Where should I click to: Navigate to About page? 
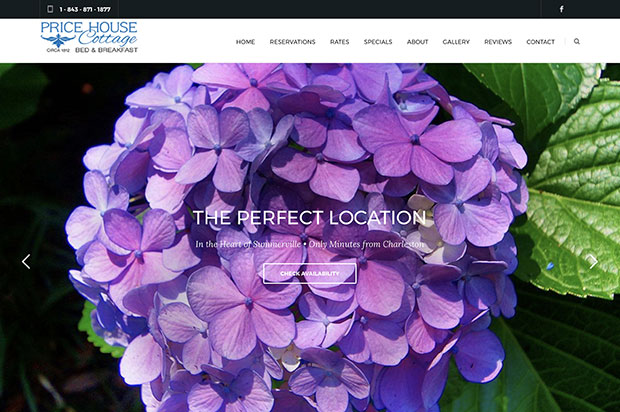coord(417,42)
